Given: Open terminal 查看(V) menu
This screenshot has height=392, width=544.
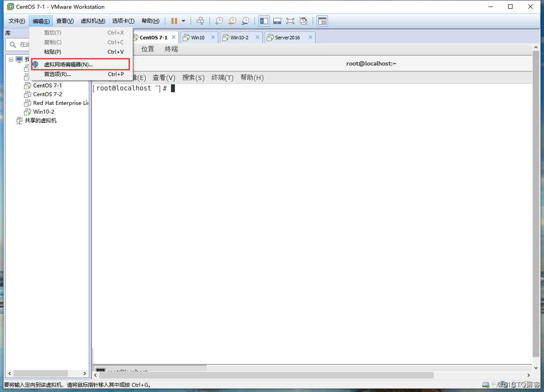Looking at the screenshot, I should coord(164,78).
